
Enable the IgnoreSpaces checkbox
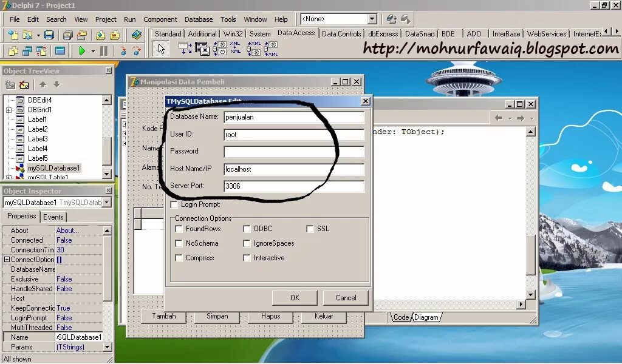click(247, 244)
